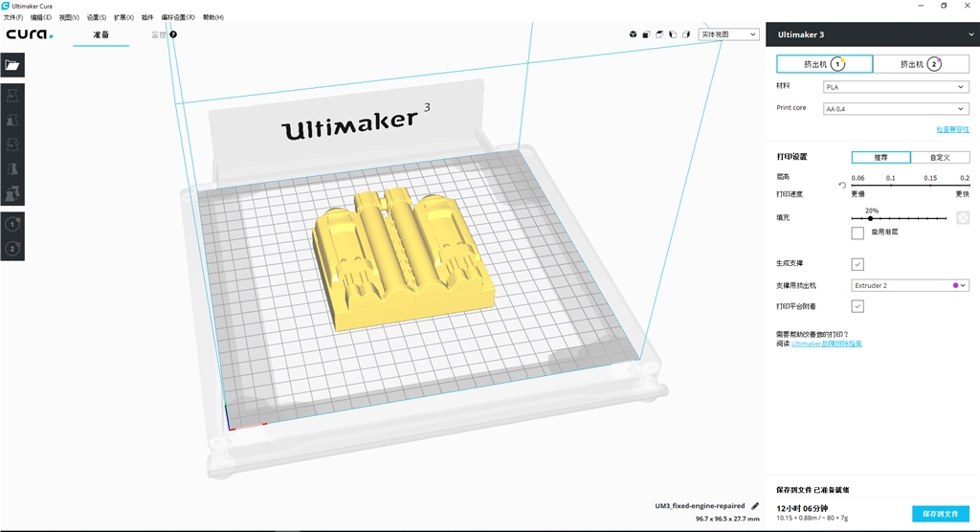The width and height of the screenshot is (980, 532).
Task: Click the infill density slider handle at 20%
Action: 870,218
